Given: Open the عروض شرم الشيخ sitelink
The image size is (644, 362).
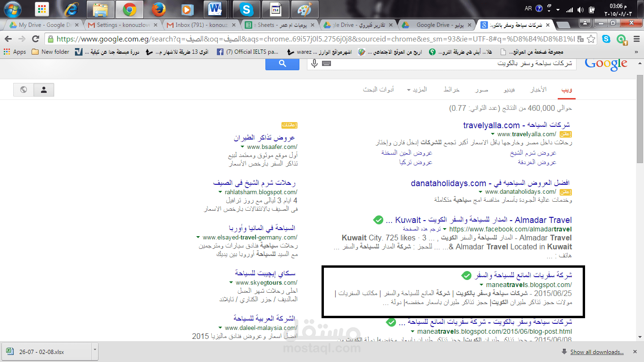Looking at the screenshot, I should click(533, 153).
